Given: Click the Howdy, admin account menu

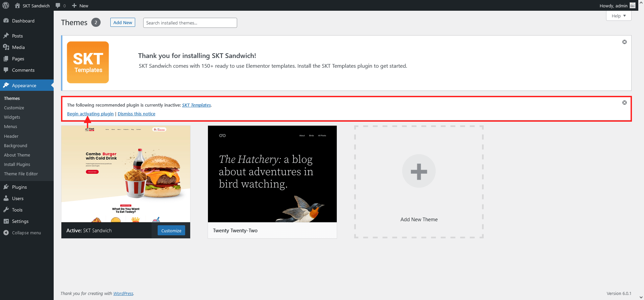Looking at the screenshot, I should [617, 6].
